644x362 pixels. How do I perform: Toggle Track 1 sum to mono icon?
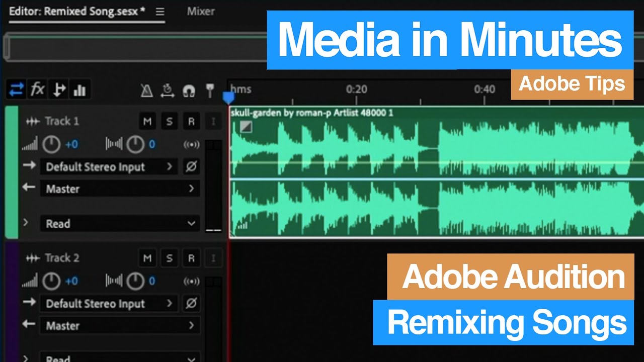pyautogui.click(x=191, y=145)
